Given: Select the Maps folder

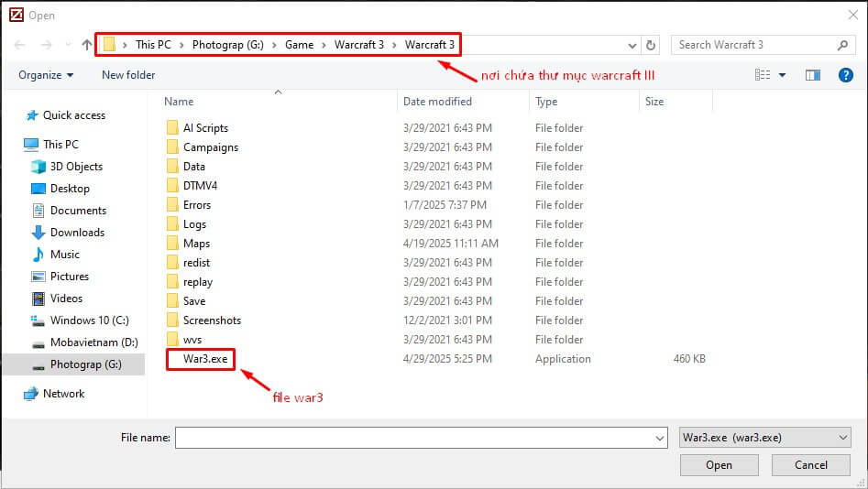Looking at the screenshot, I should 196,244.
